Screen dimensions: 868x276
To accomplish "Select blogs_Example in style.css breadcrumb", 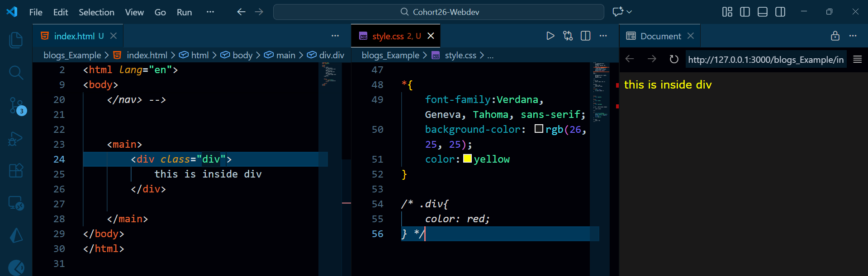I will click(391, 55).
